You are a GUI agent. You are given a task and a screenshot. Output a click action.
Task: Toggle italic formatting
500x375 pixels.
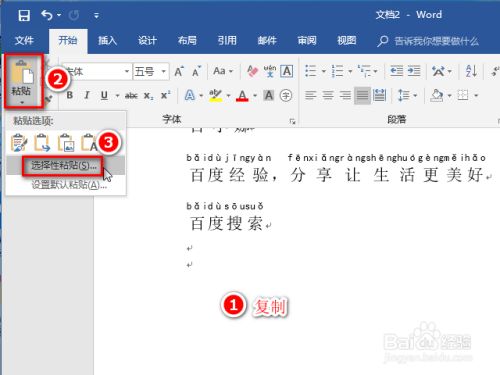[87, 96]
